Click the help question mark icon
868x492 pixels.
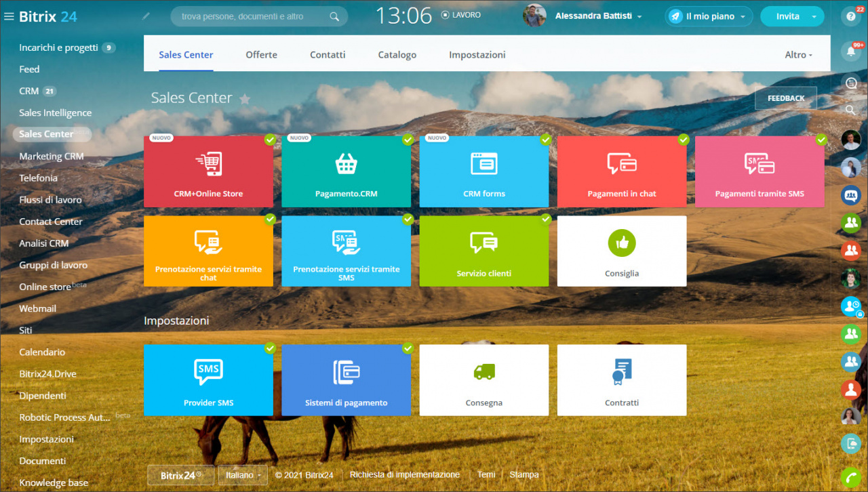(850, 17)
